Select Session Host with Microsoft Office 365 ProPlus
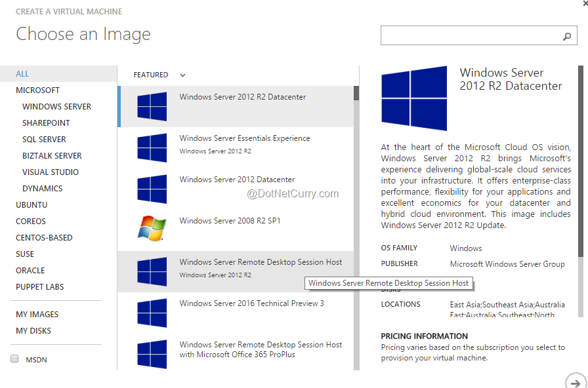Image resolution: width=588 pixels, height=388 pixels. (x=236, y=353)
